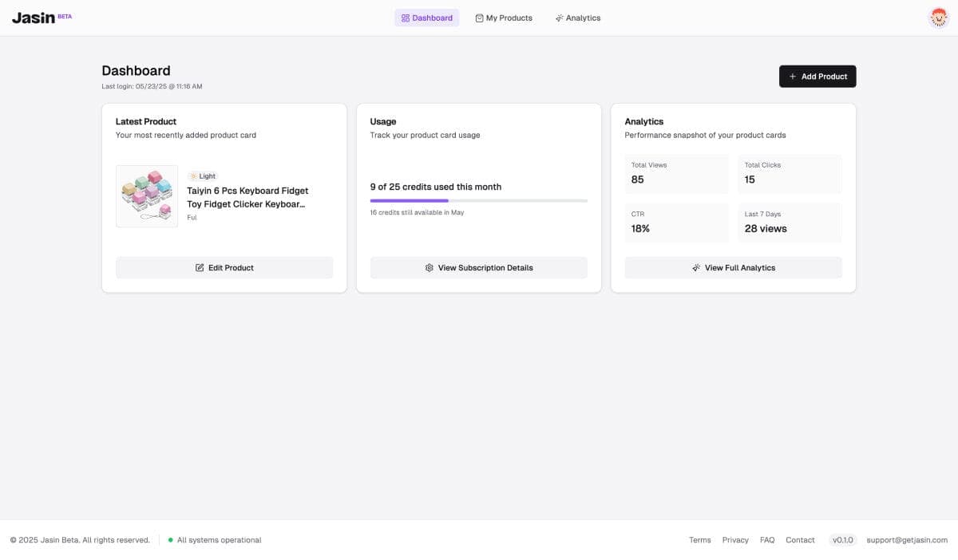The image size is (958, 560).
Task: Click the plus icon on Add Product
Action: click(x=793, y=77)
